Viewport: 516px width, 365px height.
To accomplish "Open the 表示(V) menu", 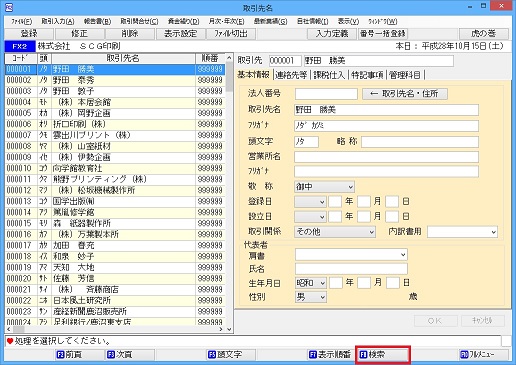I will [348, 22].
